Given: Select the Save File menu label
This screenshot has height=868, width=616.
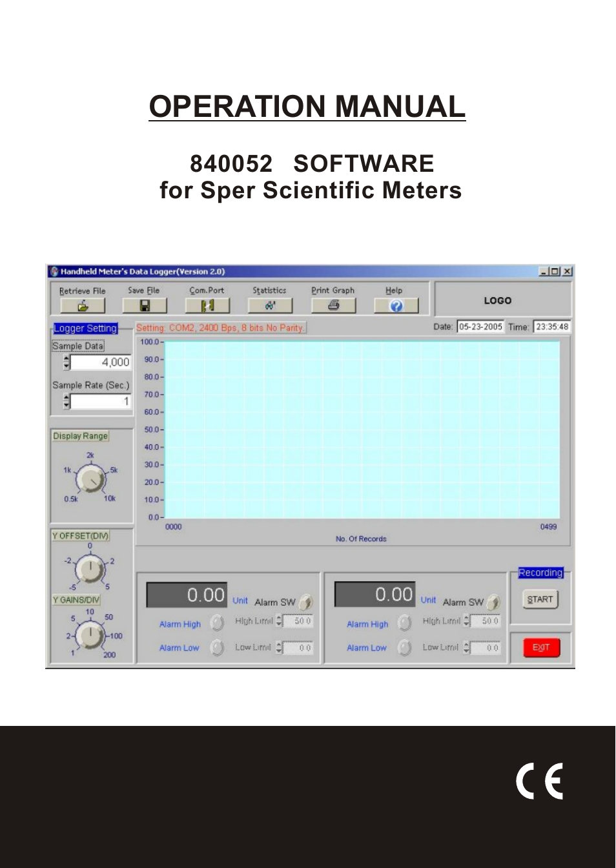Looking at the screenshot, I should [143, 290].
